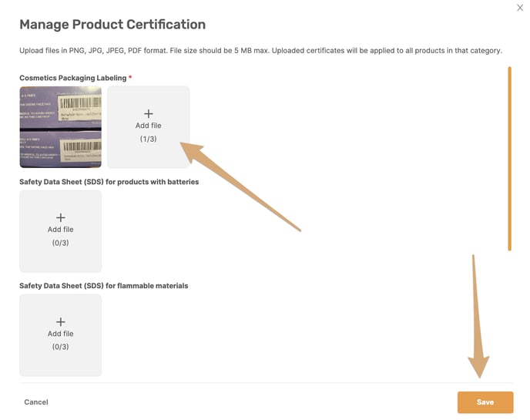The width and height of the screenshot is (530, 420).
Task: Click the (1/3) file counter
Action: (x=149, y=139)
